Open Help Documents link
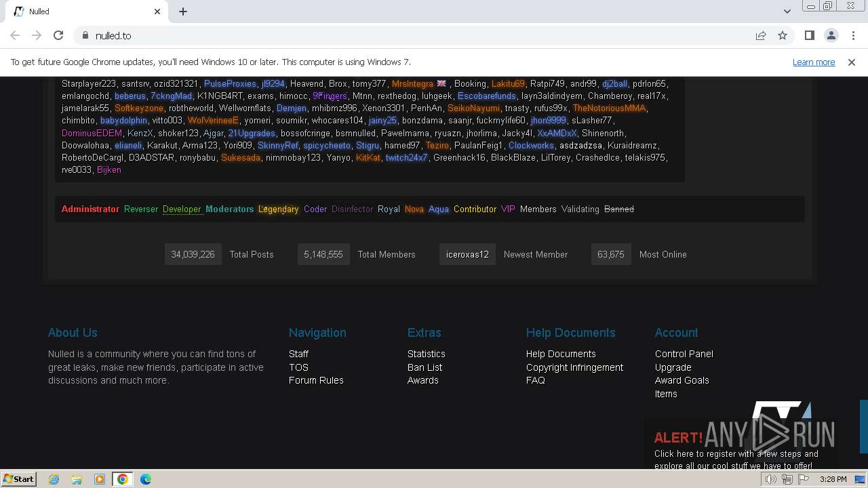 (561, 354)
